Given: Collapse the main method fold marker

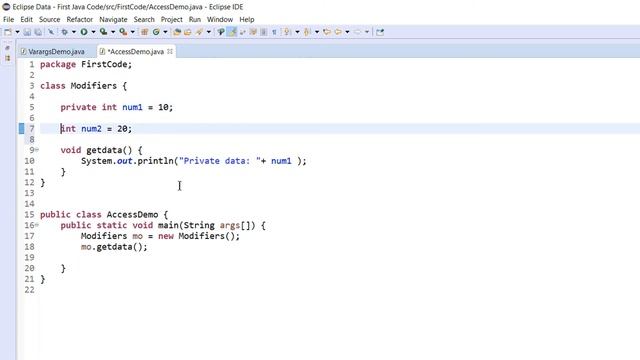Looking at the screenshot, I should (x=37, y=225).
